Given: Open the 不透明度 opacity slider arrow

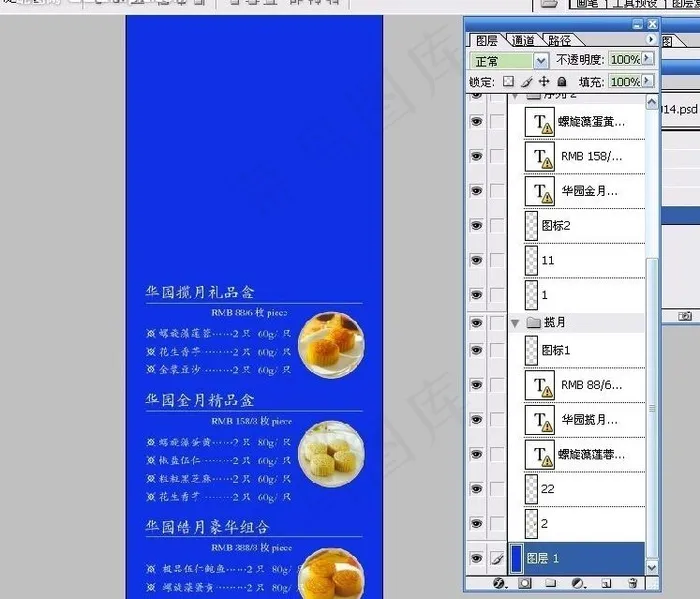Looking at the screenshot, I should (x=648, y=60).
